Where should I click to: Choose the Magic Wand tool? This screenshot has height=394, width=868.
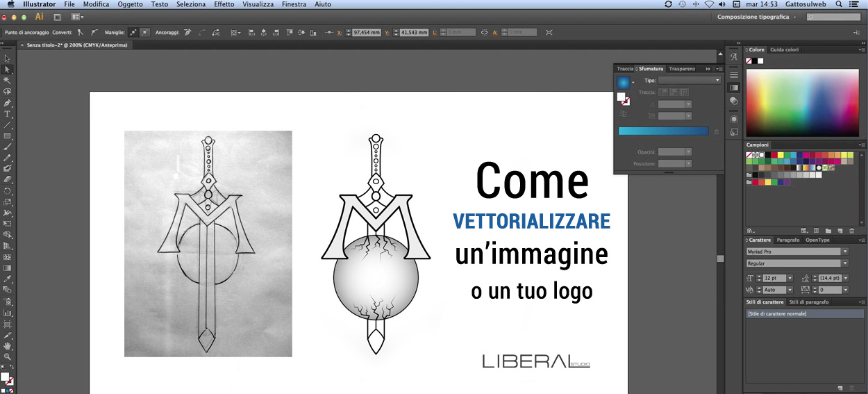8,81
